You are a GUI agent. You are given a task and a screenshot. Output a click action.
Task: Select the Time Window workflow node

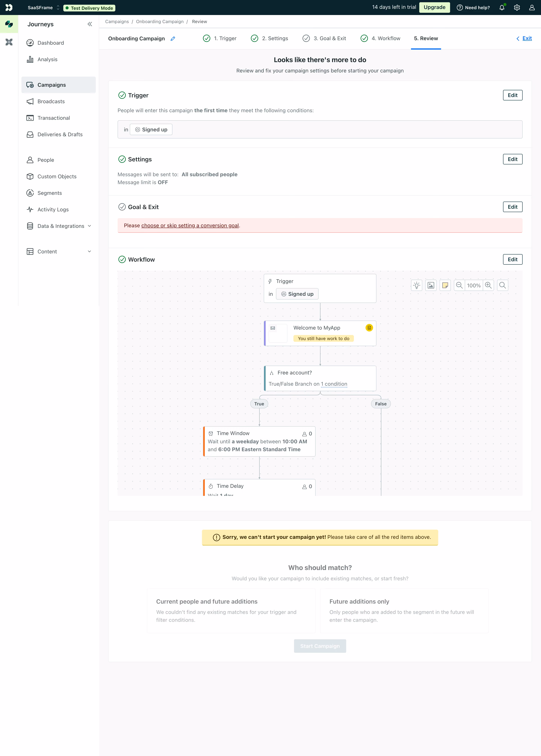coord(259,441)
